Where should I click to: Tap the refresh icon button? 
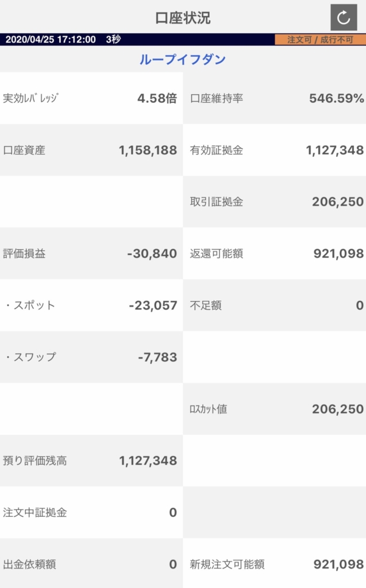point(344,17)
